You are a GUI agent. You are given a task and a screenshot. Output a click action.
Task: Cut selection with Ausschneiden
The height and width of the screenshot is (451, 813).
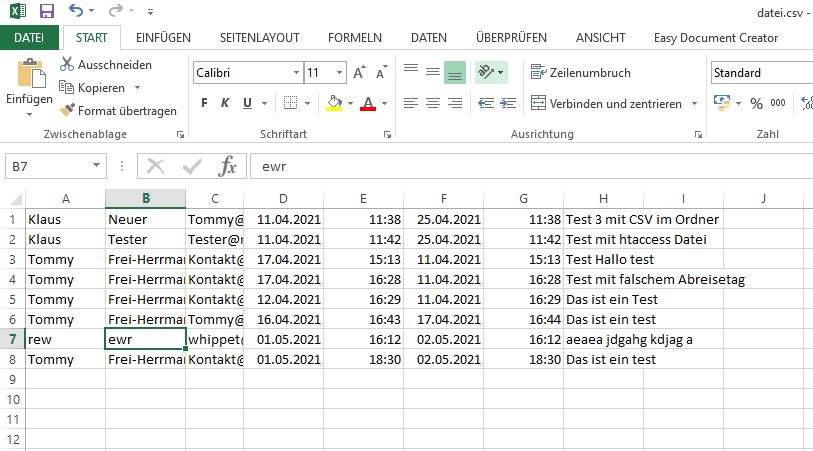pos(106,65)
